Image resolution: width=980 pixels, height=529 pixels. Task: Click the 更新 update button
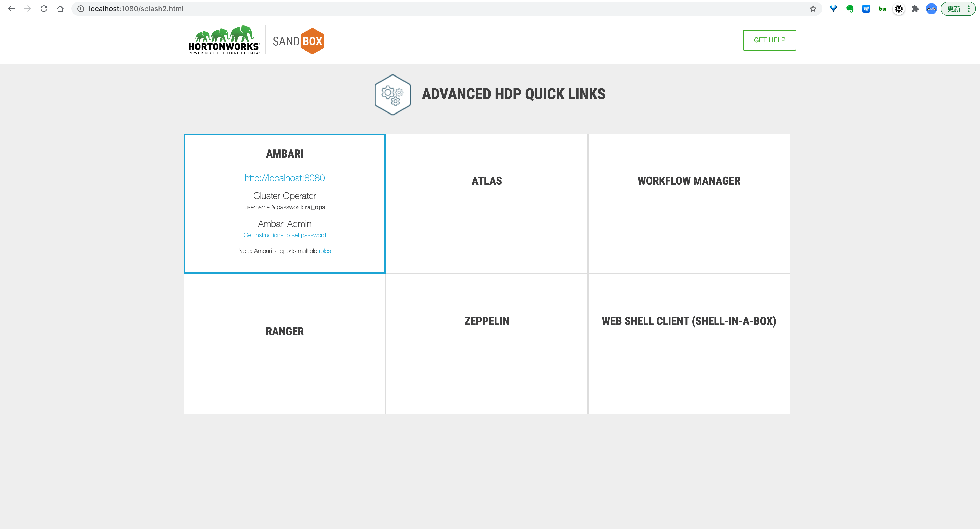(x=953, y=9)
